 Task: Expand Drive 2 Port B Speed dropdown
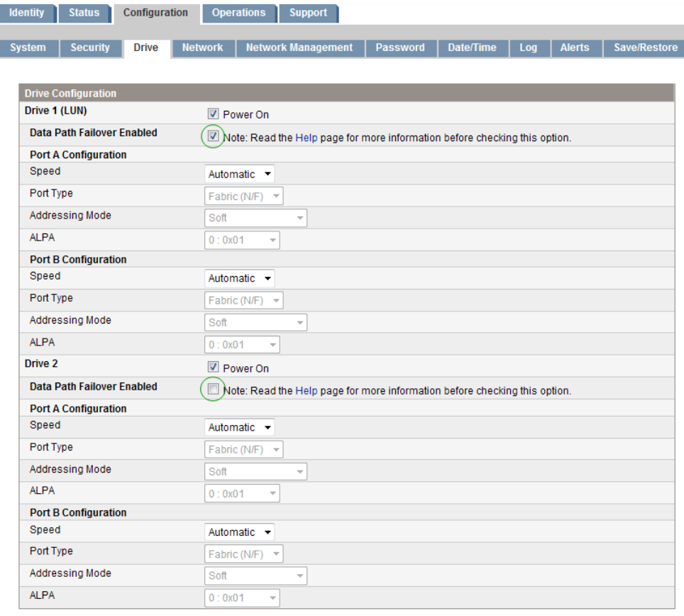239,532
